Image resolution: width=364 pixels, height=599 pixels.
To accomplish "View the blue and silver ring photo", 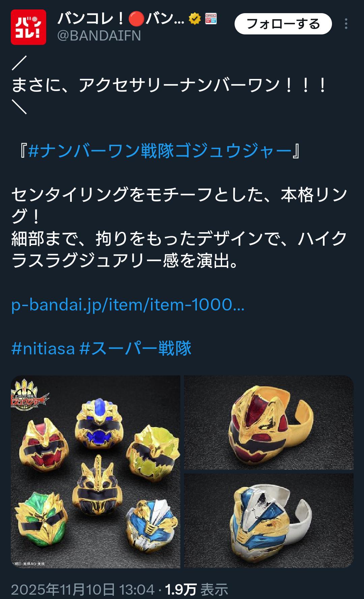I will [269, 521].
